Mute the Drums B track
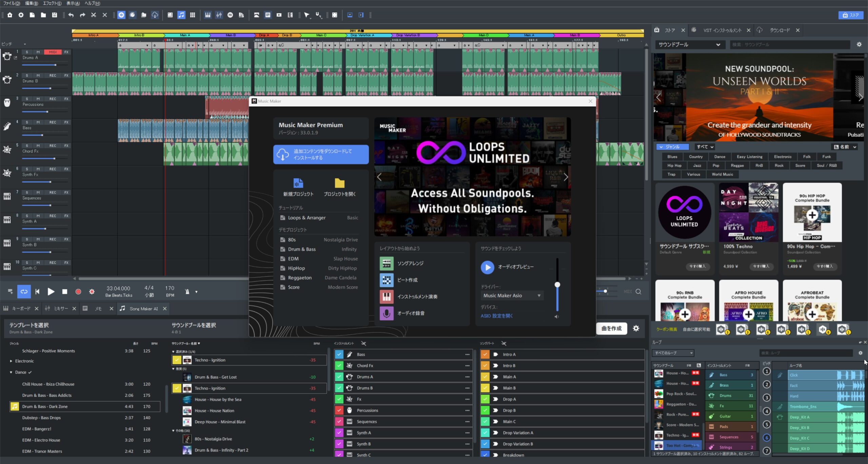The image size is (868, 464). point(38,75)
